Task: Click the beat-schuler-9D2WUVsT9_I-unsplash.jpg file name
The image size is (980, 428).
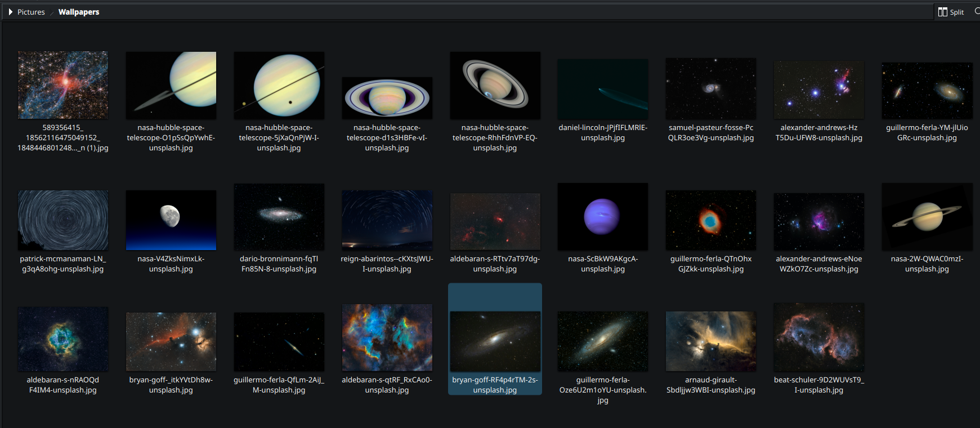Action: click(819, 385)
